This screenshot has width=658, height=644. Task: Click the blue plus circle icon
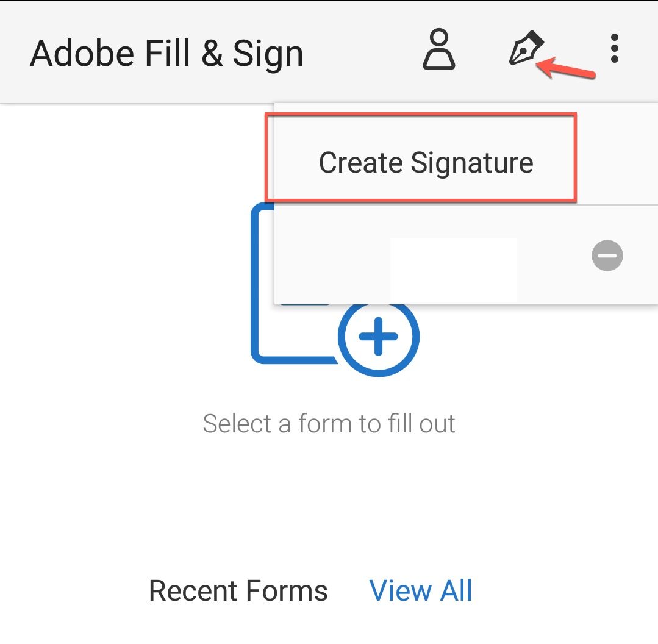pos(379,337)
